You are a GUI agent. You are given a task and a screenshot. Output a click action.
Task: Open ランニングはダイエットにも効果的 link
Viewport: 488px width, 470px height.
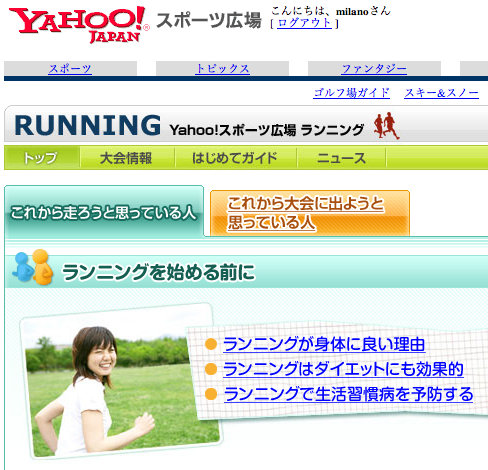coord(343,369)
